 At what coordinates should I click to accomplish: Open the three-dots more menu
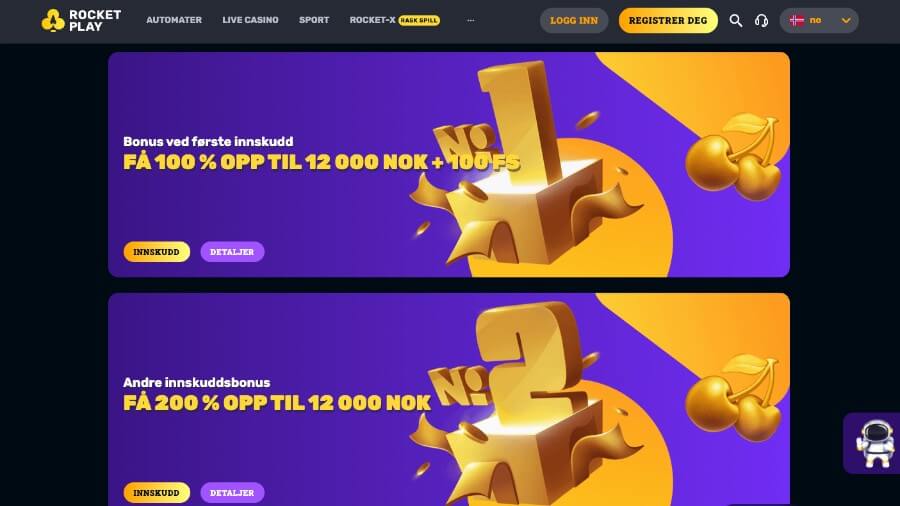point(471,20)
